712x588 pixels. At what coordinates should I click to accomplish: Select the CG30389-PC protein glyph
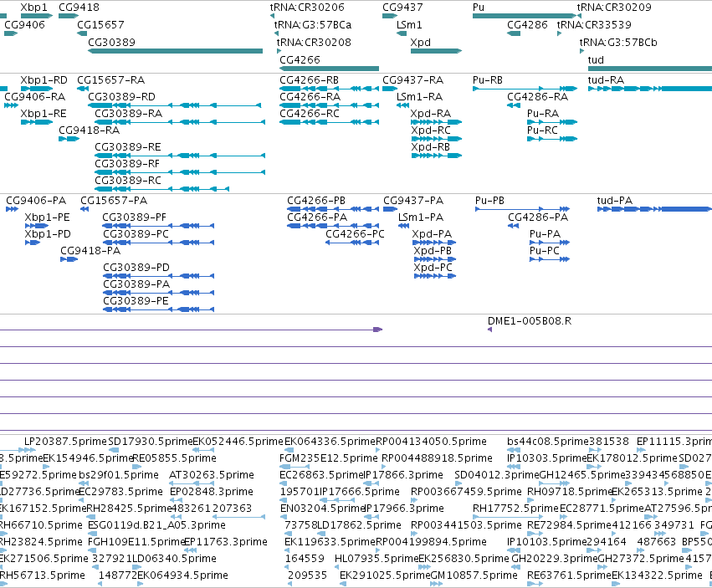[x=158, y=243]
